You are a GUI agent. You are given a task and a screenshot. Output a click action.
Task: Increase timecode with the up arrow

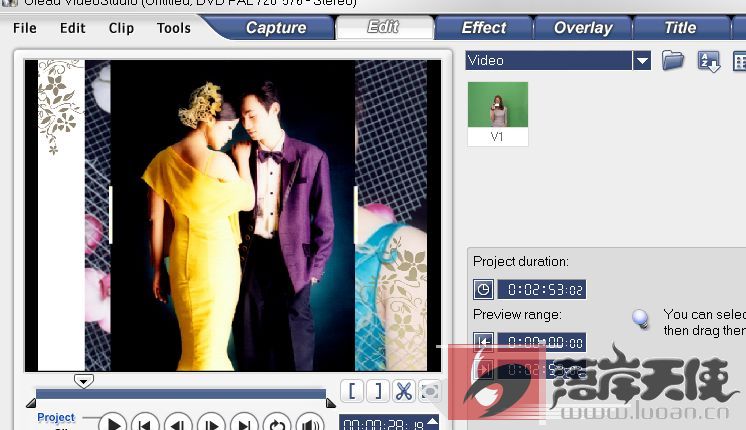click(x=432, y=421)
